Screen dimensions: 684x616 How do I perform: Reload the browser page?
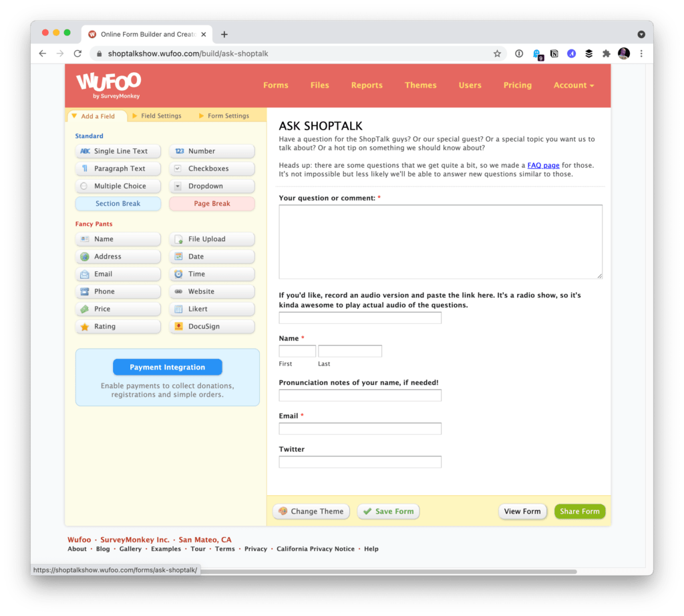click(x=77, y=53)
